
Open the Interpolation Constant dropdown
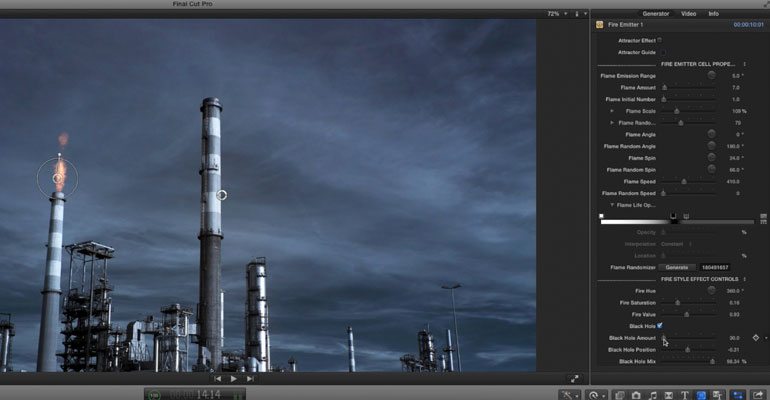coord(676,244)
